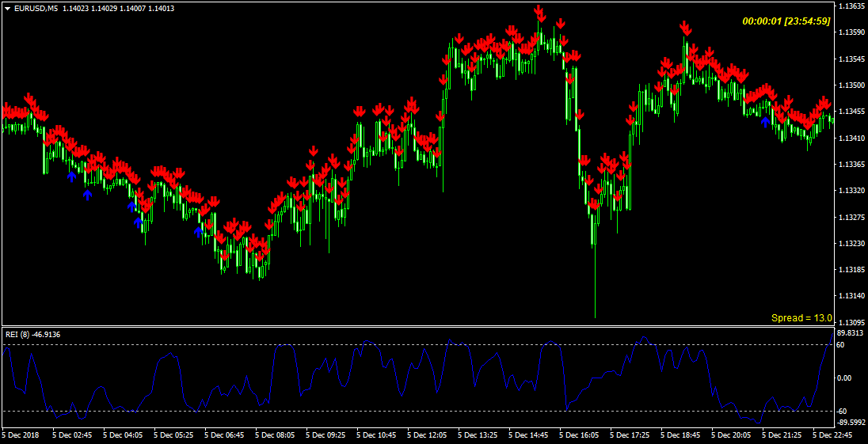Click the 1.13500 price axis label
This screenshot has width=868, height=444.
coord(849,85)
